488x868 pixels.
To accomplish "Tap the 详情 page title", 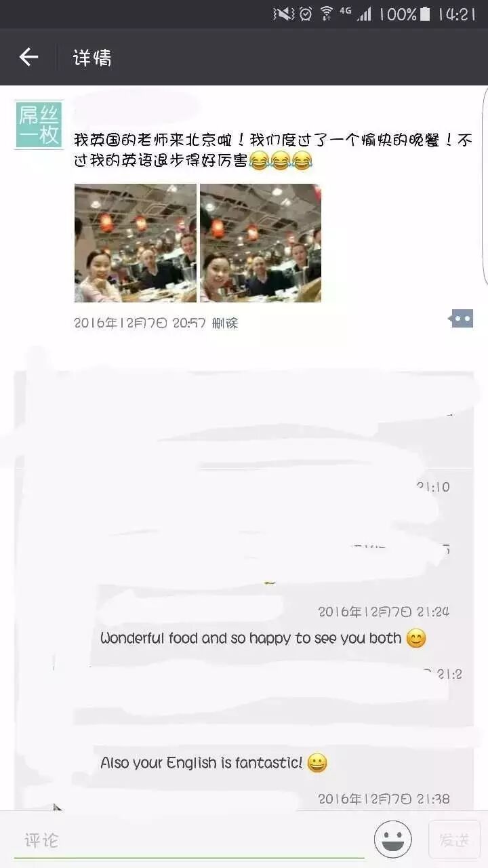I will tap(92, 58).
